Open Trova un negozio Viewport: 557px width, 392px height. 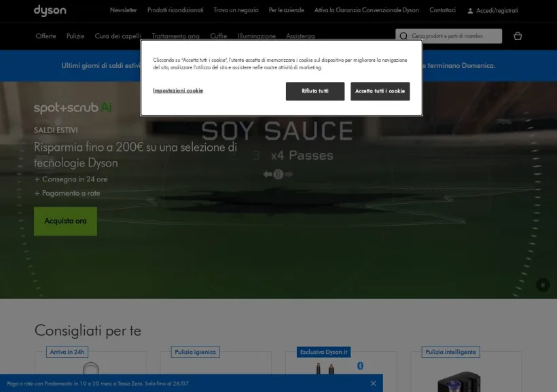(x=236, y=10)
